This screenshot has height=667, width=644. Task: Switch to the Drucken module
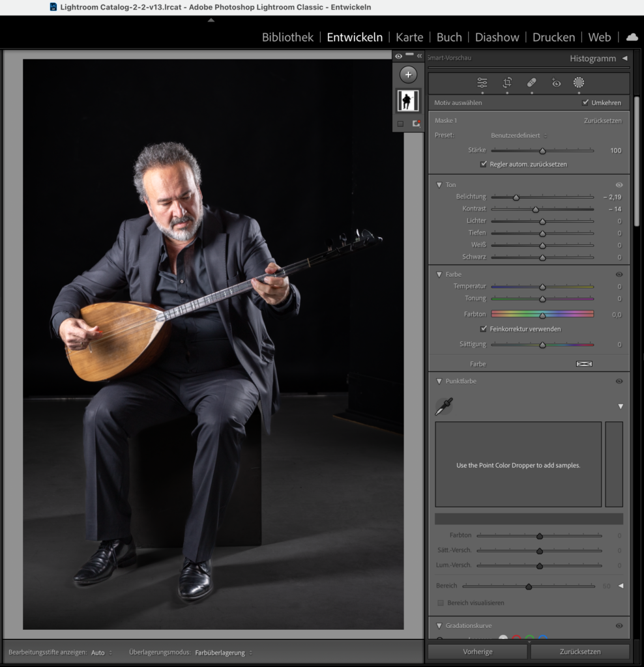(x=554, y=37)
